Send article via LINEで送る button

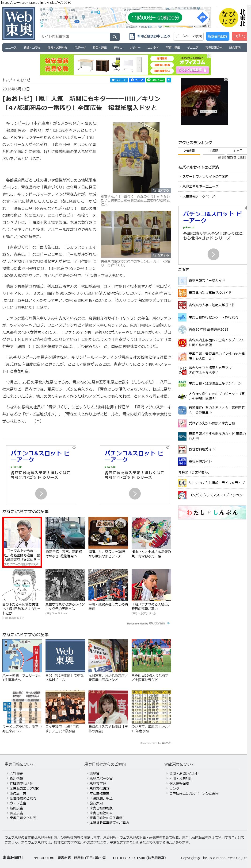tap(156, 80)
